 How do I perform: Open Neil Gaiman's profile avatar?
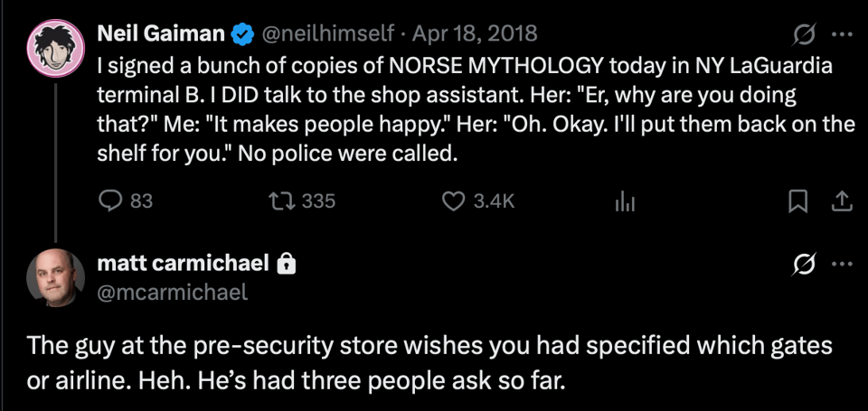pos(55,48)
